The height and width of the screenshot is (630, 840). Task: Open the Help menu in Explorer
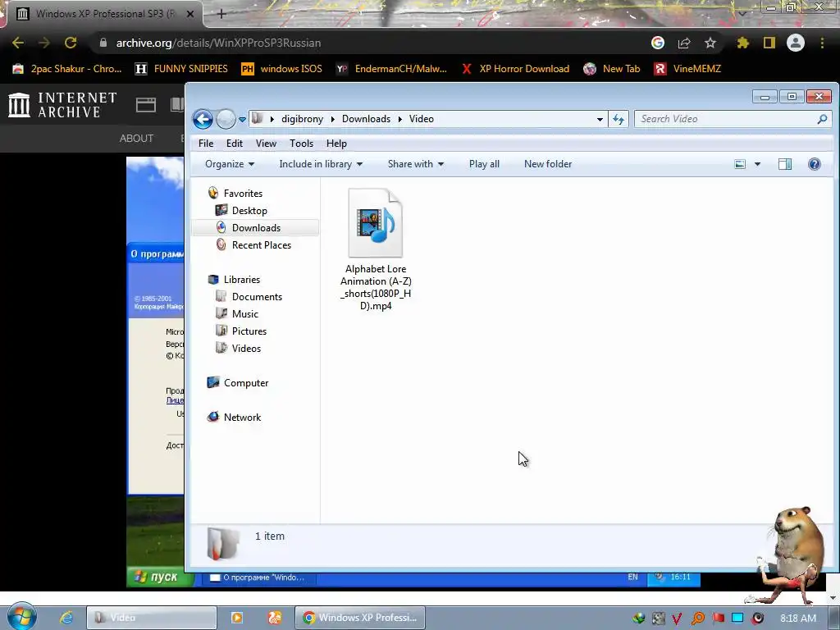point(336,144)
